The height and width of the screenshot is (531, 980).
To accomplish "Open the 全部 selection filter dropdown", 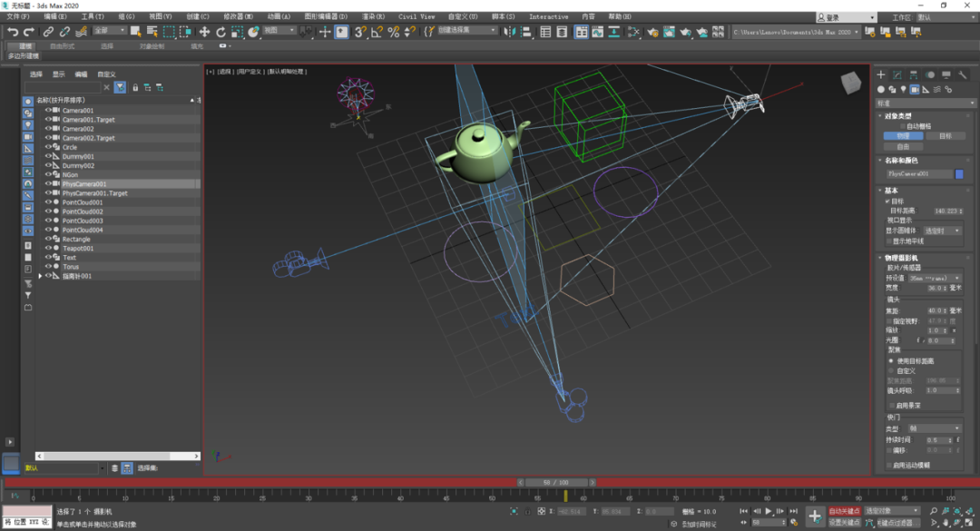I will (x=110, y=31).
